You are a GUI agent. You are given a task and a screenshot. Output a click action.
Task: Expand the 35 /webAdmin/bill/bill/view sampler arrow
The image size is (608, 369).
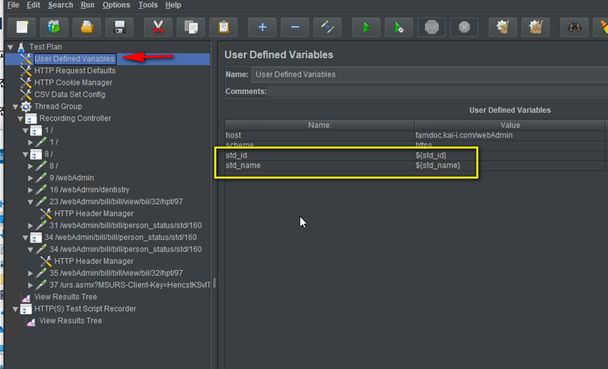pyautogui.click(x=30, y=273)
